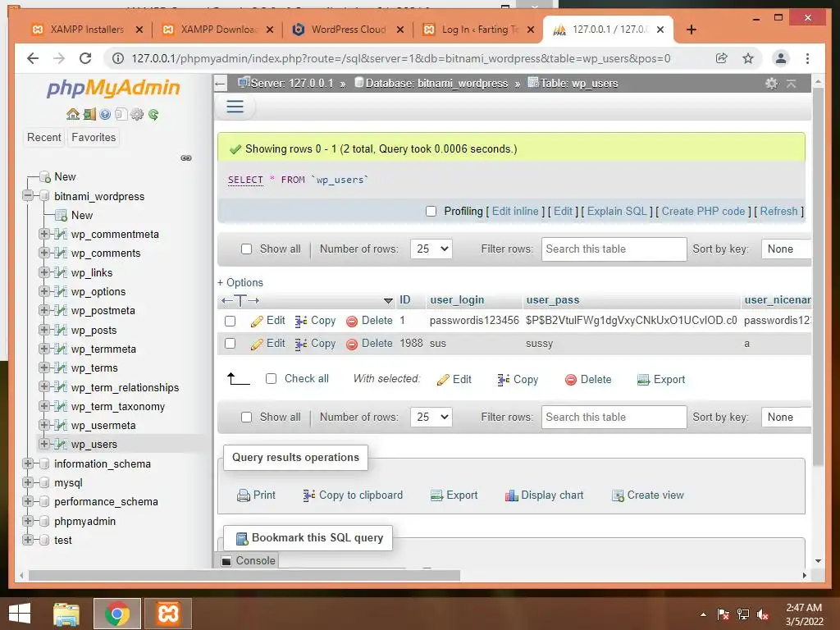
Task: Expand the mysql database node
Action: pos(28,482)
